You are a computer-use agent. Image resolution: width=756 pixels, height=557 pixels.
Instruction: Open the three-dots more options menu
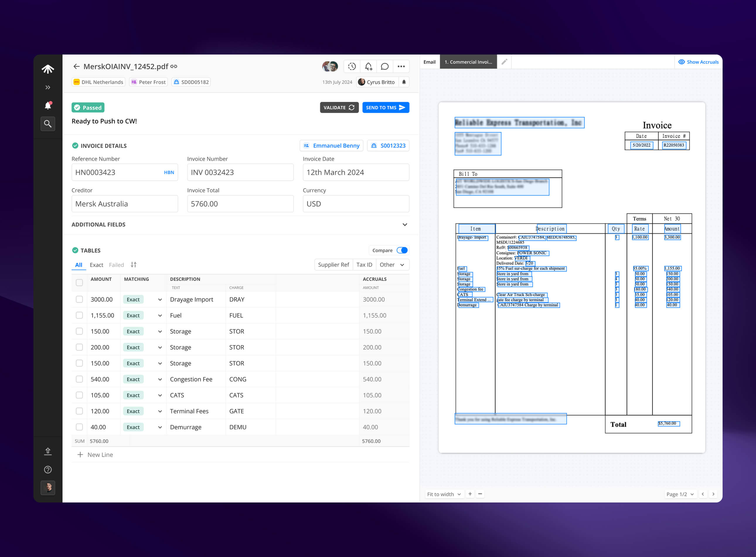click(x=401, y=67)
